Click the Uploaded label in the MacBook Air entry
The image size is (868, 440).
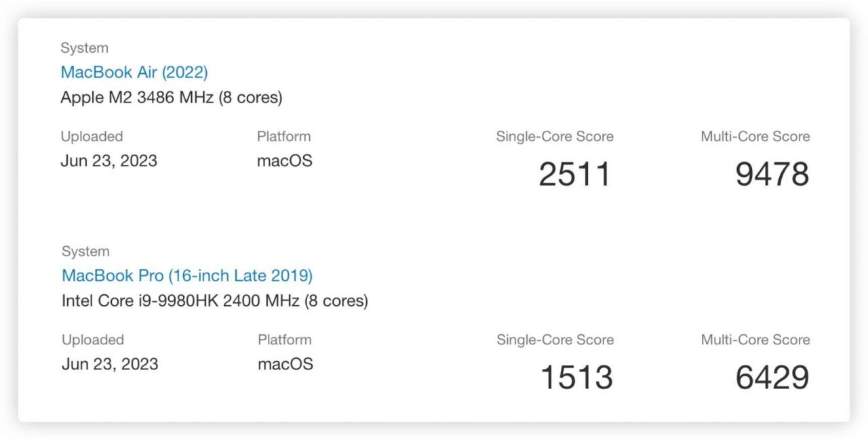click(92, 136)
